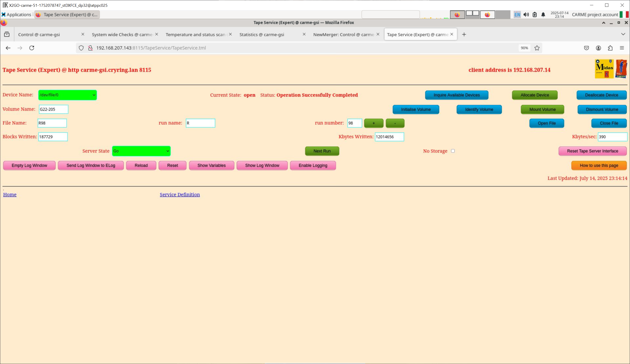Enable the No Storage checkbox
The image size is (630, 364).
click(453, 151)
